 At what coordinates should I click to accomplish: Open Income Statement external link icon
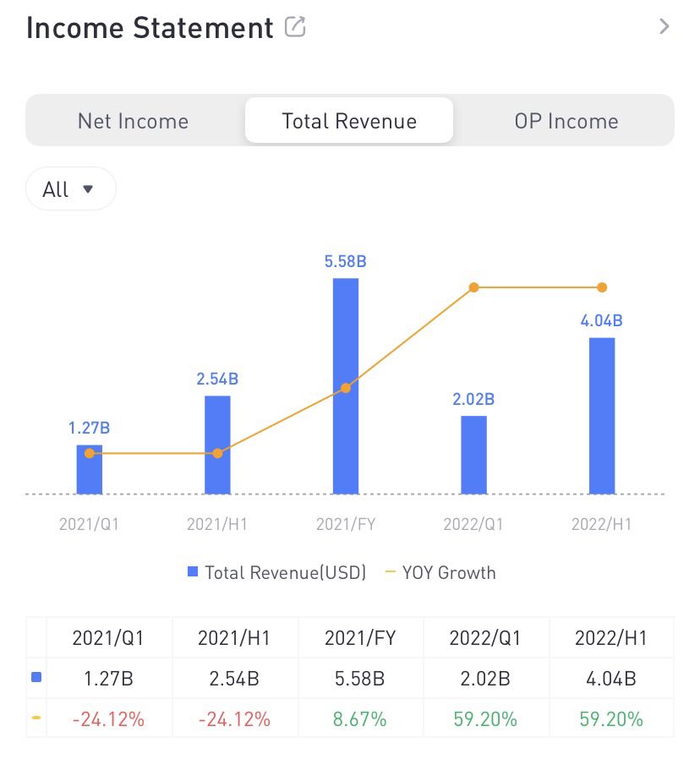[x=295, y=27]
